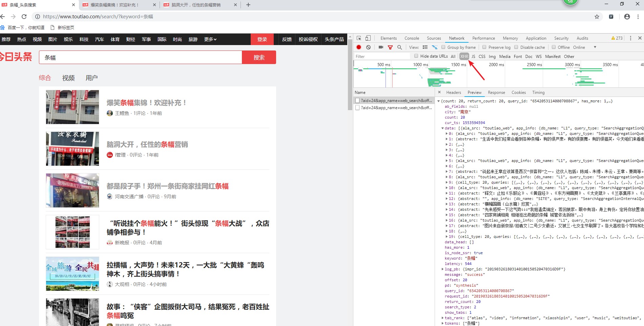Expand the tokens array
This screenshot has height=326, width=644.
[x=443, y=323]
